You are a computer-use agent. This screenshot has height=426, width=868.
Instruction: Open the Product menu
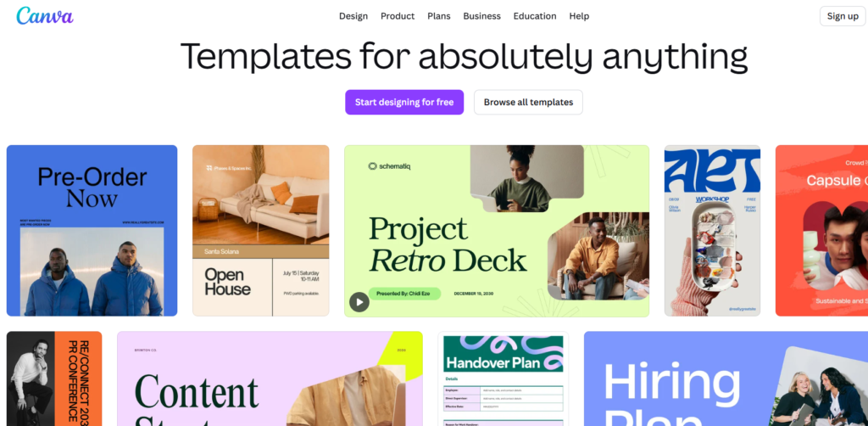point(398,16)
